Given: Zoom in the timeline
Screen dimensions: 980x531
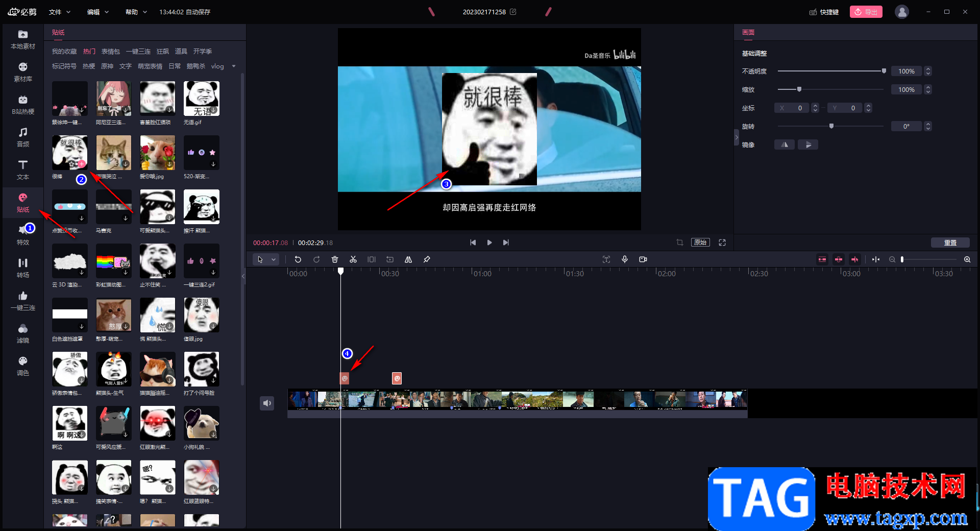Looking at the screenshot, I should click(967, 259).
